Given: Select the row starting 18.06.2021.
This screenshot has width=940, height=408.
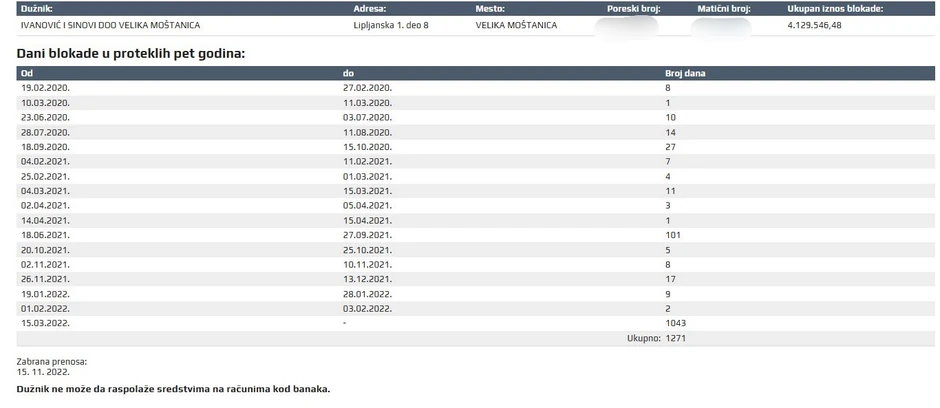Looking at the screenshot, I should pyautogui.click(x=475, y=235).
